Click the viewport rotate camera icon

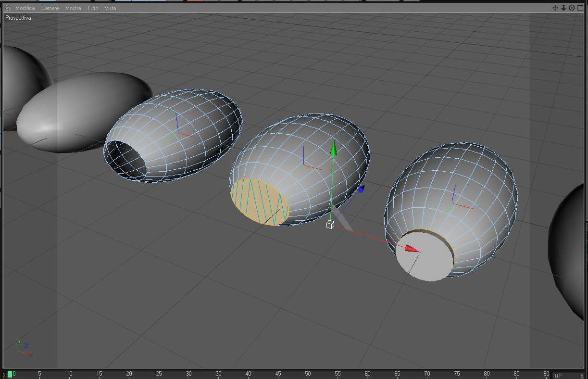(x=572, y=8)
